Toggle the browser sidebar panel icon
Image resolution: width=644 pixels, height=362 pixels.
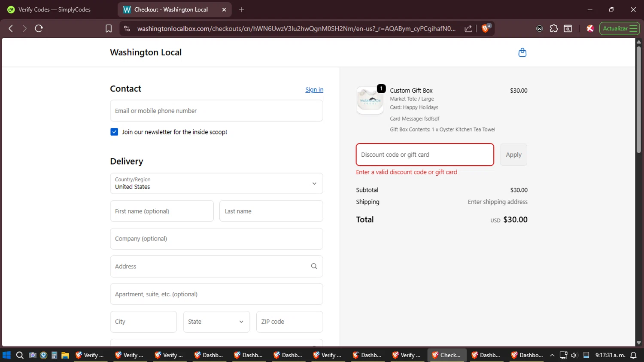coord(568,28)
